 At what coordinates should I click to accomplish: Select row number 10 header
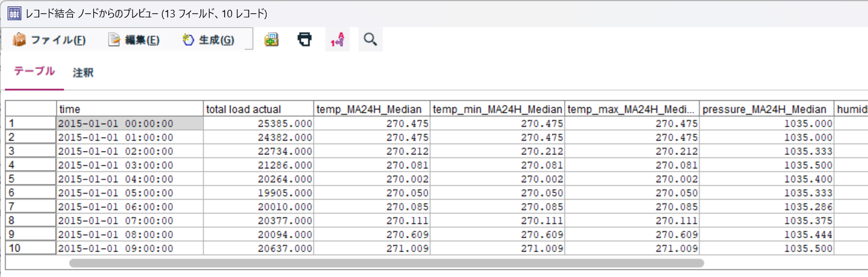tap(31, 248)
